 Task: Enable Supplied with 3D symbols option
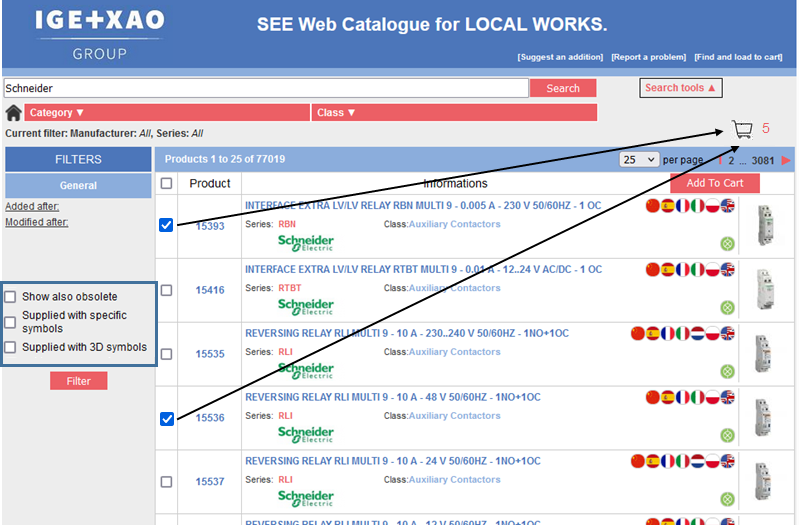coord(10,347)
